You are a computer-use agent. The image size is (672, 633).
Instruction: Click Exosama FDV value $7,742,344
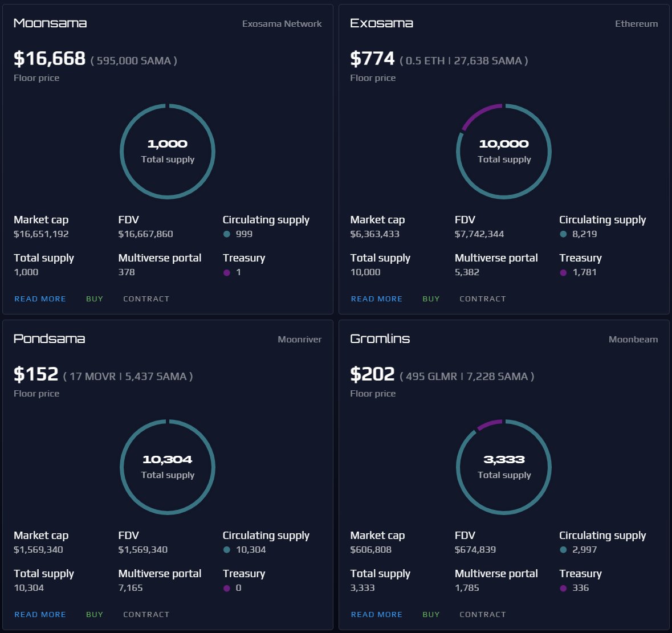(479, 234)
